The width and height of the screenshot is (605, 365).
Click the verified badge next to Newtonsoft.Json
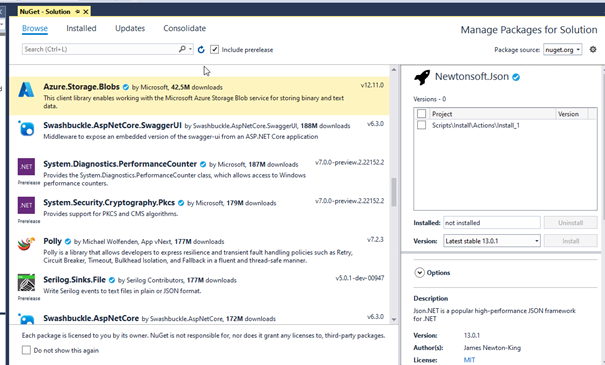pos(516,77)
